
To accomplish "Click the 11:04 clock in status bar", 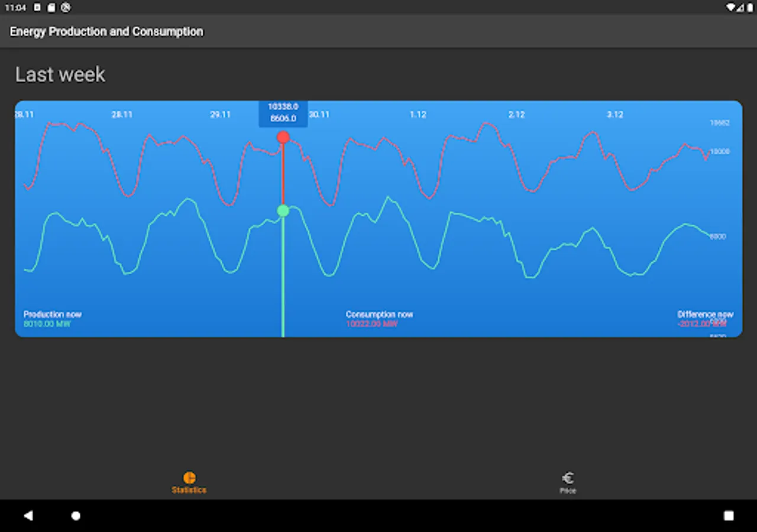I will (15, 8).
